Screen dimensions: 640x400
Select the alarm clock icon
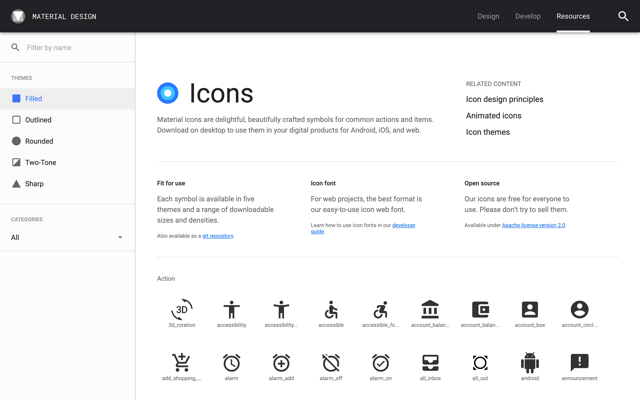click(231, 362)
